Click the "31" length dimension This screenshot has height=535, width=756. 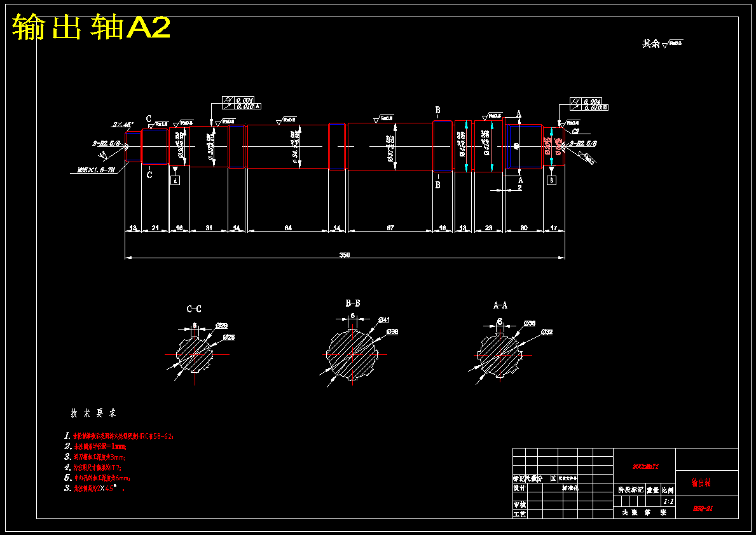coord(209,227)
